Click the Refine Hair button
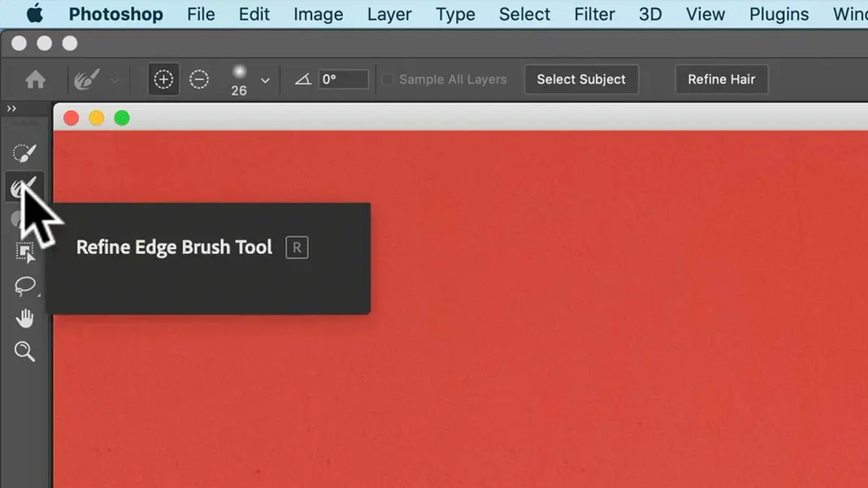The image size is (868, 488). point(722,79)
